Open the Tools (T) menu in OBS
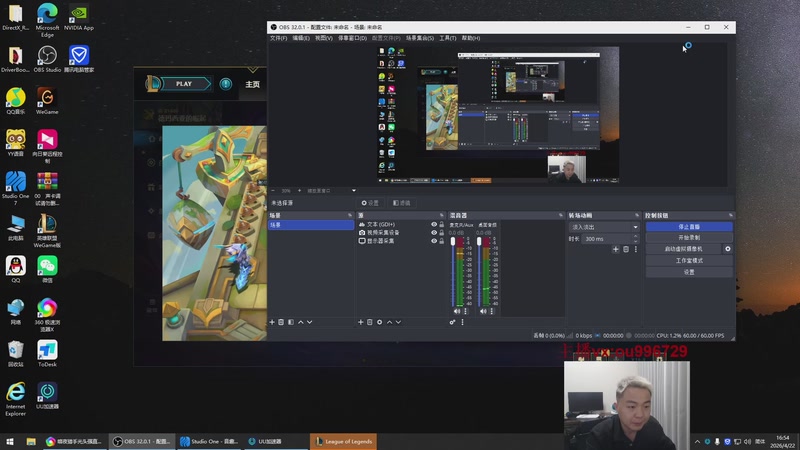The height and width of the screenshot is (450, 800). 448,38
